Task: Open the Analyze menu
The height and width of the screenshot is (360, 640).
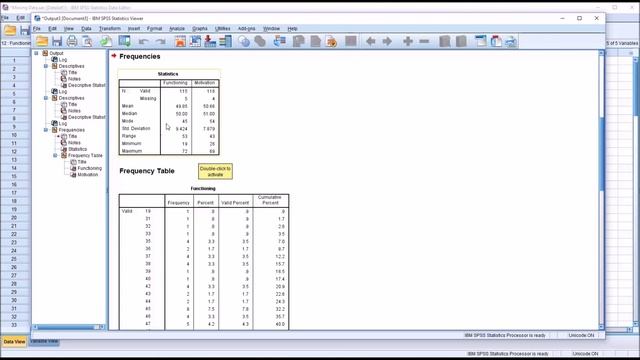Action: (177, 29)
